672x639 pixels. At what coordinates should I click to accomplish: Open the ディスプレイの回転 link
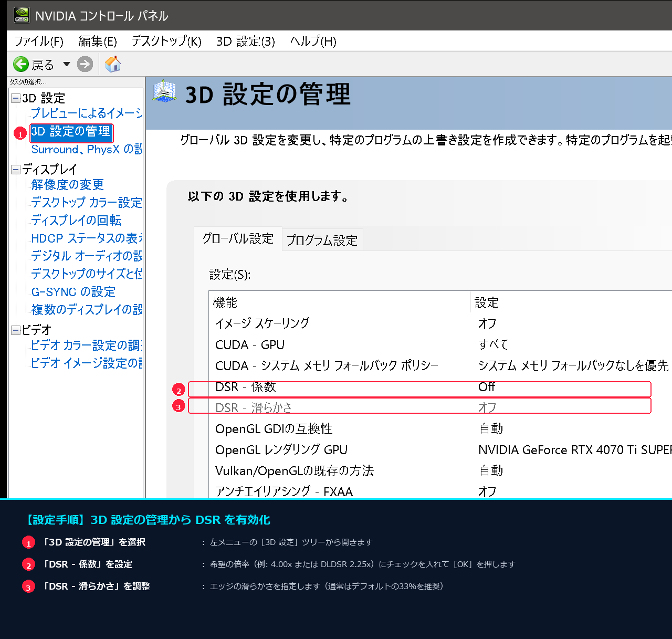coord(77,221)
